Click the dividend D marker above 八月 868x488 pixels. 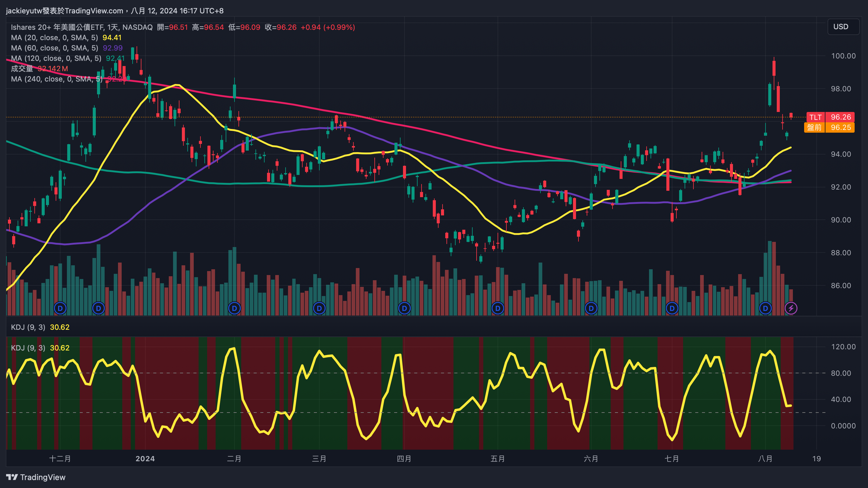(765, 308)
